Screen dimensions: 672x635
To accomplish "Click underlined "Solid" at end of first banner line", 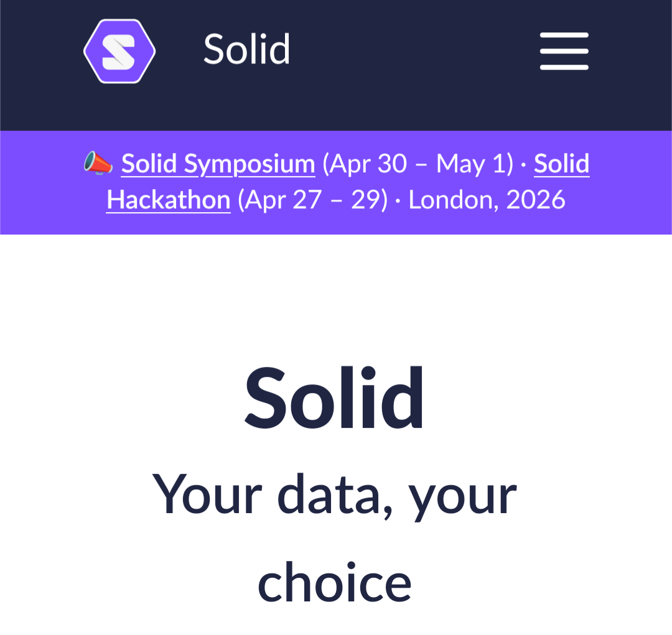I will click(561, 164).
